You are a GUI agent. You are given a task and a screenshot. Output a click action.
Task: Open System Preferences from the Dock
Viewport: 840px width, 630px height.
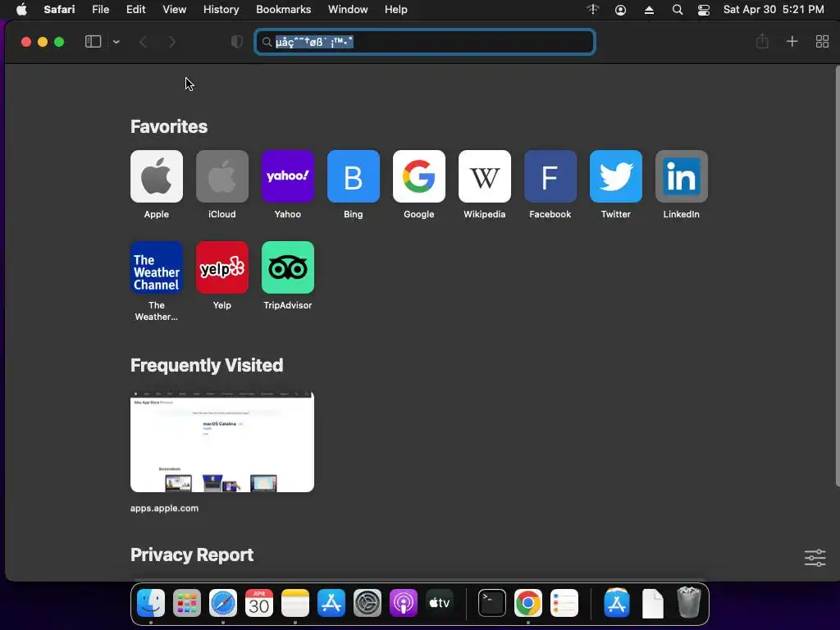(367, 603)
